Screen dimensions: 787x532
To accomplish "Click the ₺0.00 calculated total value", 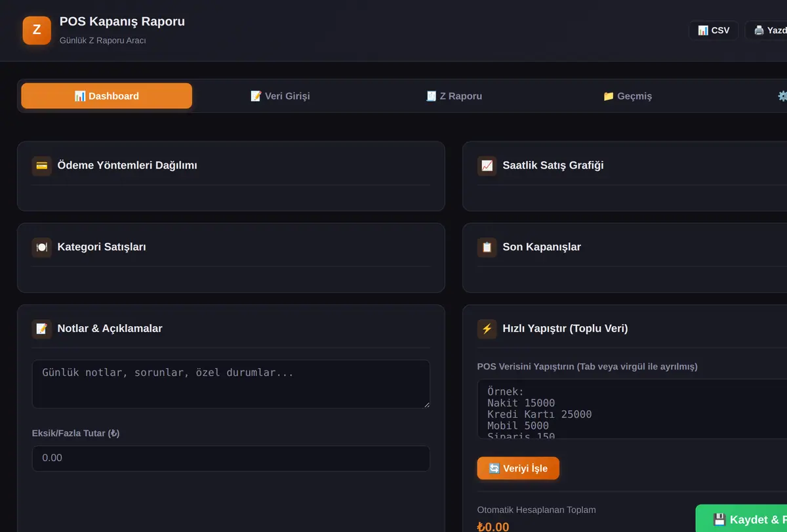I will [493, 527].
